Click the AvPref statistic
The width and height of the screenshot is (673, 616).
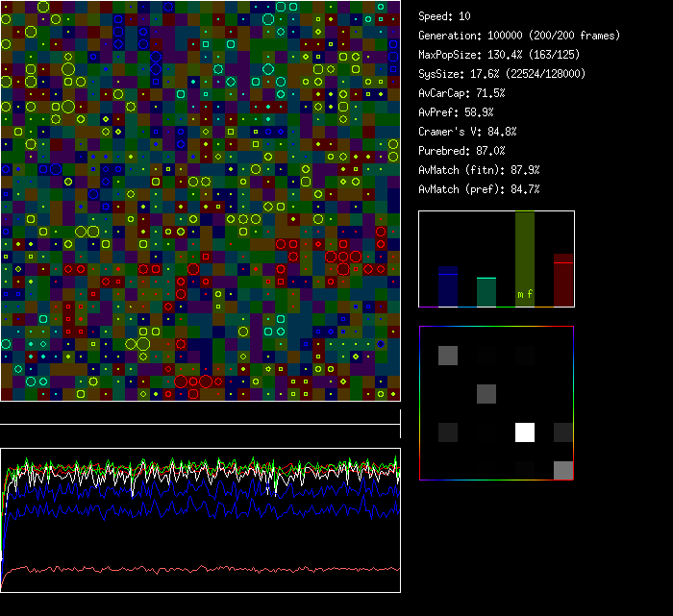[455, 112]
